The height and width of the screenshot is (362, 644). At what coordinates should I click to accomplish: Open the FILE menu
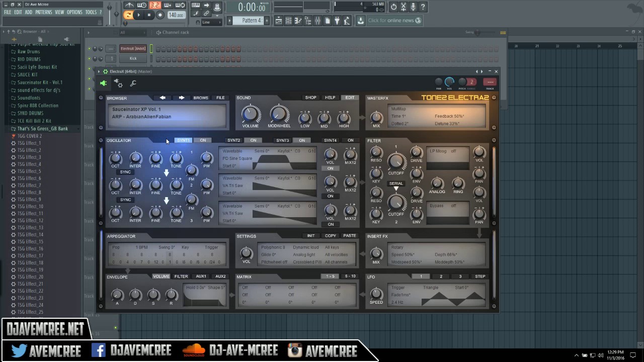pos(8,12)
